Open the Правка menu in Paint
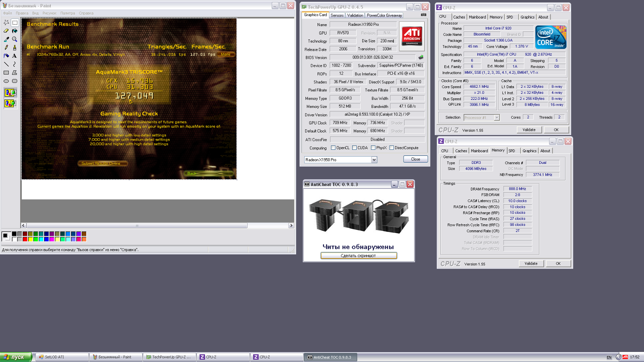This screenshot has height=362, width=644. click(x=22, y=13)
